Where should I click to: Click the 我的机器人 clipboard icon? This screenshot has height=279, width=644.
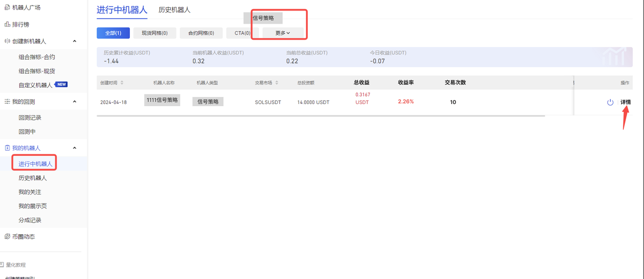7,148
